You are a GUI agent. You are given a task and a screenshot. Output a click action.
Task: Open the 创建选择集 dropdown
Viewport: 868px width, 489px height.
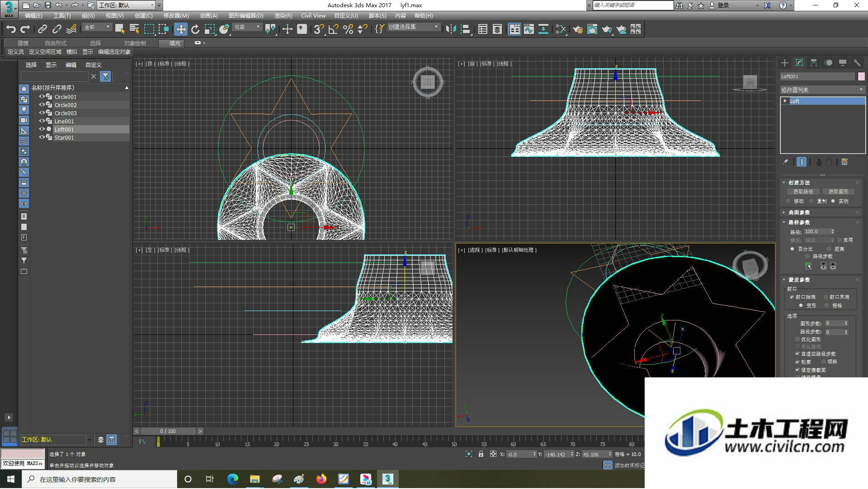tap(413, 27)
